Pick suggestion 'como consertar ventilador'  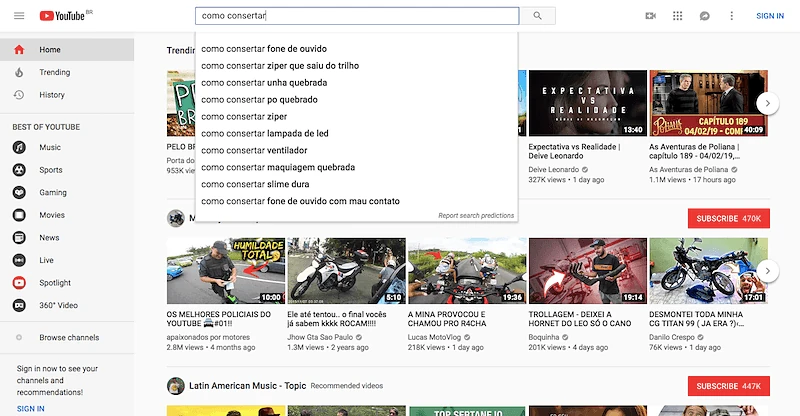point(356,150)
